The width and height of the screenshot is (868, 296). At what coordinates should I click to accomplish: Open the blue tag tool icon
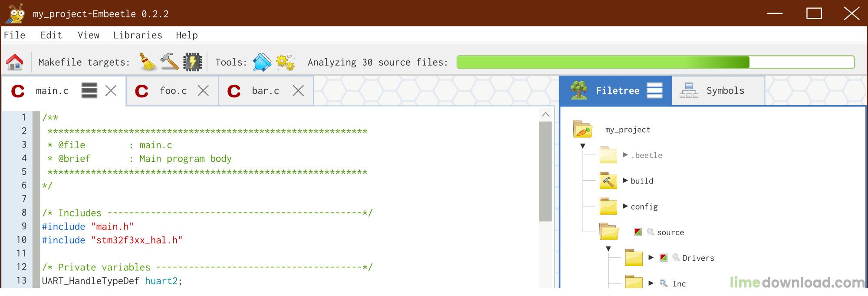(262, 62)
